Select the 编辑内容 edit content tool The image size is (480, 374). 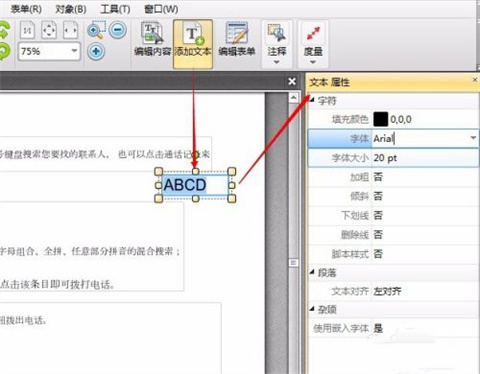coord(152,39)
